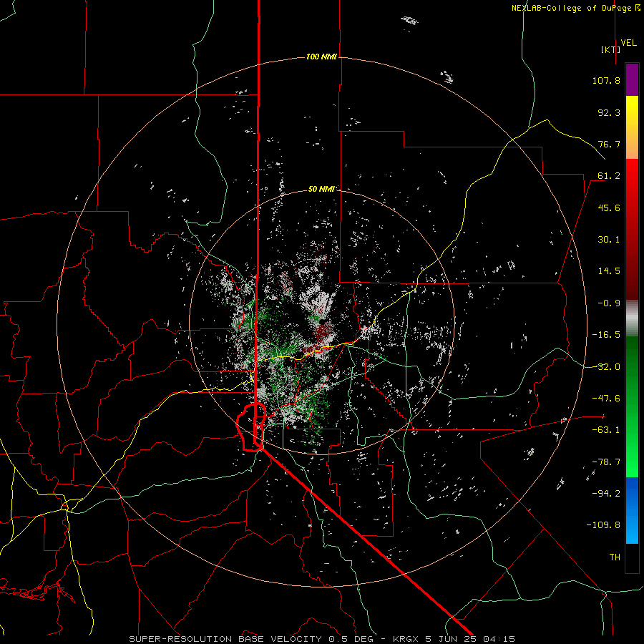The height and width of the screenshot is (644, 644).
Task: Select the 14.5 velocity scale value
Action: [609, 271]
